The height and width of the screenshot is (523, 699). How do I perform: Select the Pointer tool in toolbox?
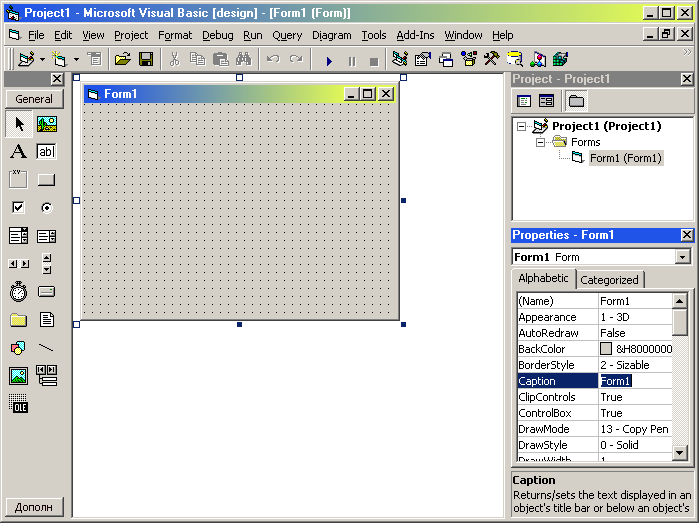[19, 124]
